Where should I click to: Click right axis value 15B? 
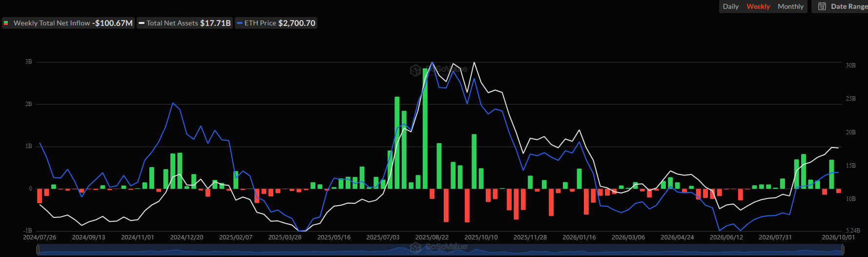pos(851,166)
